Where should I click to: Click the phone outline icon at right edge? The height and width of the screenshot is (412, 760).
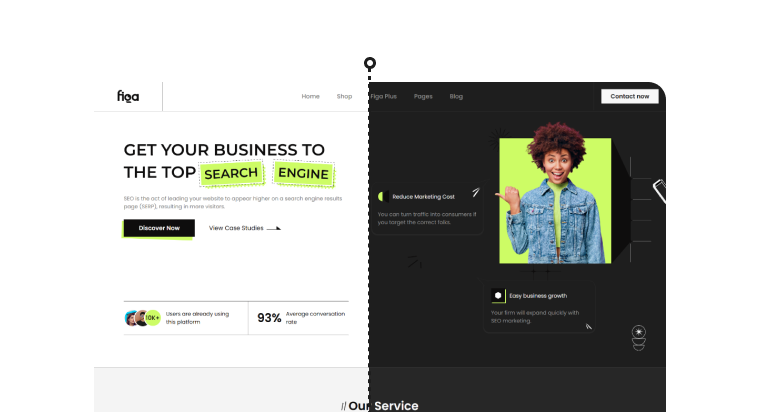pyautogui.click(x=660, y=190)
